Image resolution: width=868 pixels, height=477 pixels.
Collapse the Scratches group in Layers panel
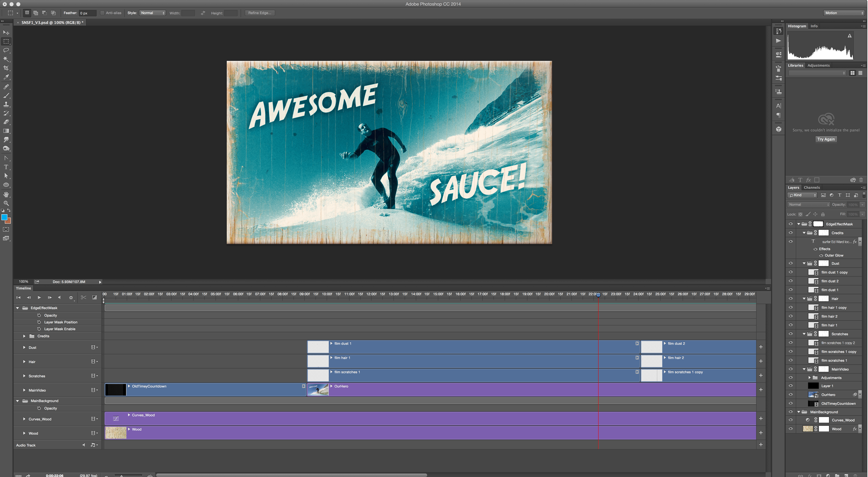(x=804, y=334)
